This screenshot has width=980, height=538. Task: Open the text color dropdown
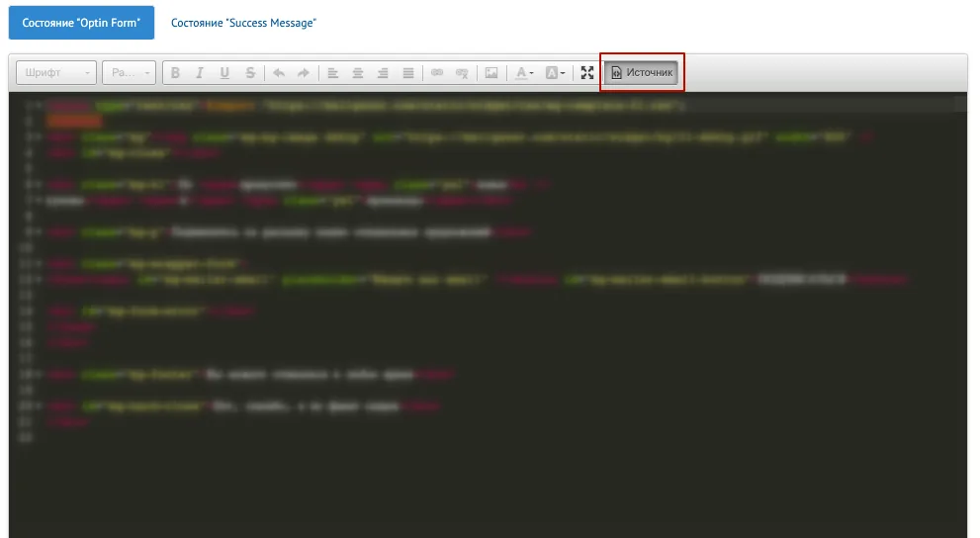(524, 73)
